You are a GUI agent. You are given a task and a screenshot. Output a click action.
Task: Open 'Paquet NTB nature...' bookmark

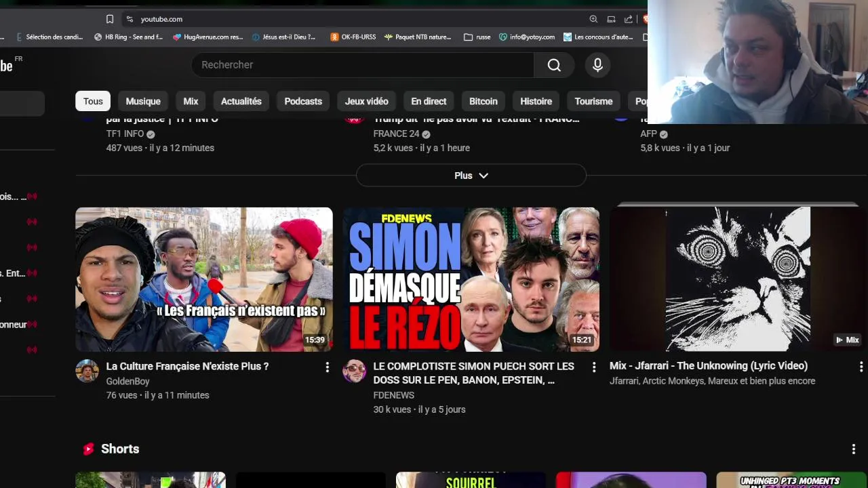pyautogui.click(x=418, y=37)
